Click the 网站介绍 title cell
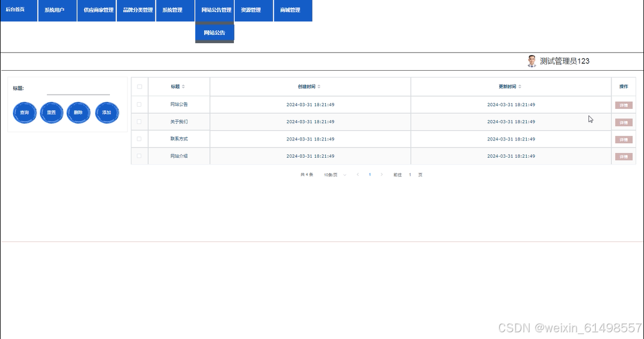Screen dimensions: 644x339 (179, 156)
